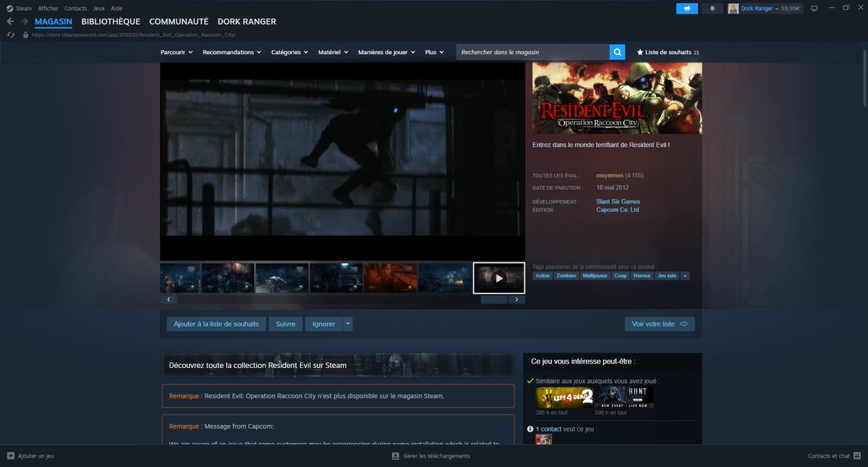Open the Steam menu
The image size is (868, 467).
coord(24,8)
